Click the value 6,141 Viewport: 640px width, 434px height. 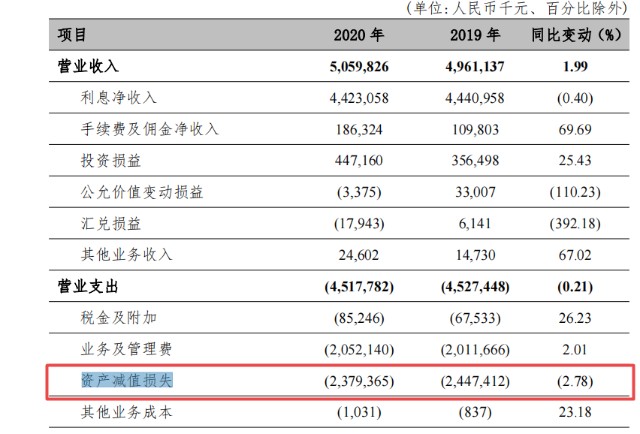coord(475,224)
